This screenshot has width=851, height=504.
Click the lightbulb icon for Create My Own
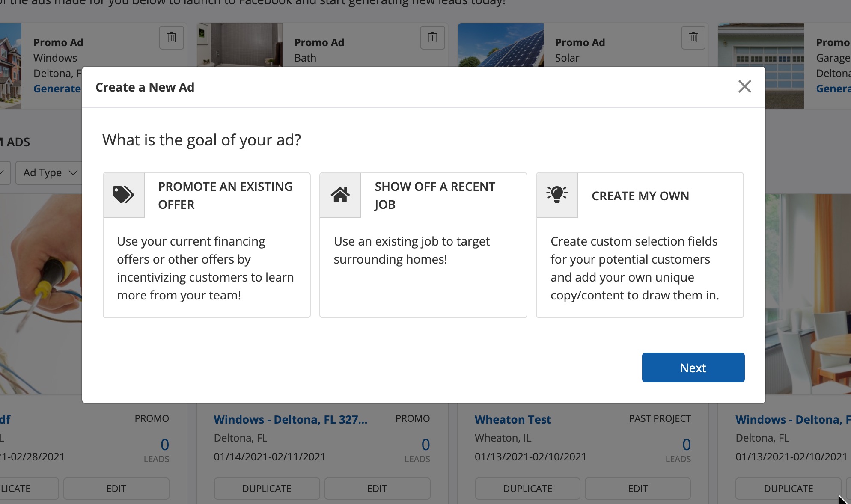point(557,195)
